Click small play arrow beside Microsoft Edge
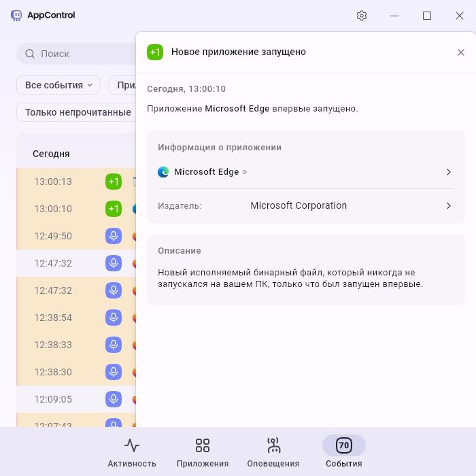 [x=245, y=172]
